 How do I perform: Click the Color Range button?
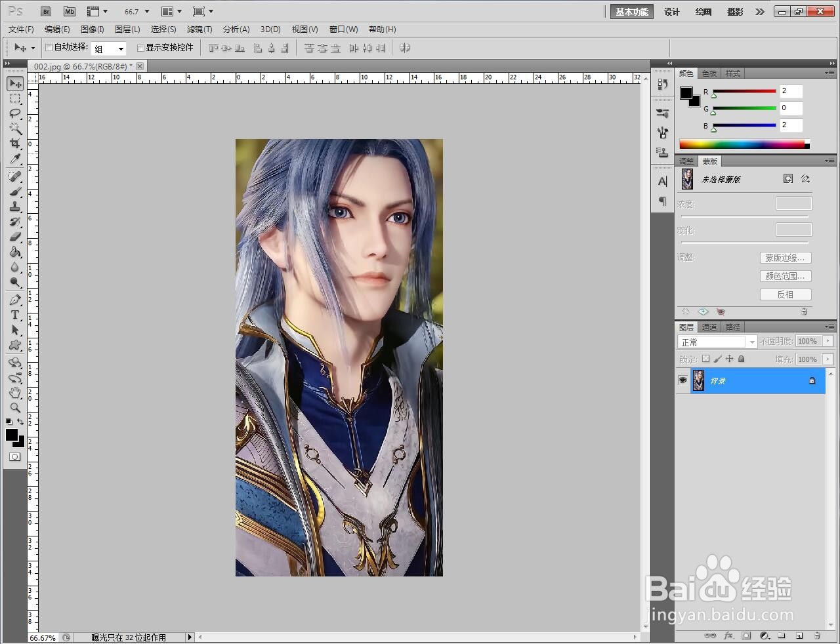[786, 276]
